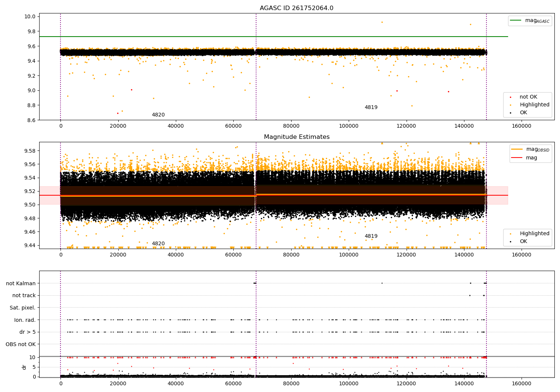
Task: Click "80000" x tick under the Magnitude Estimates plot
Action: pos(291,255)
